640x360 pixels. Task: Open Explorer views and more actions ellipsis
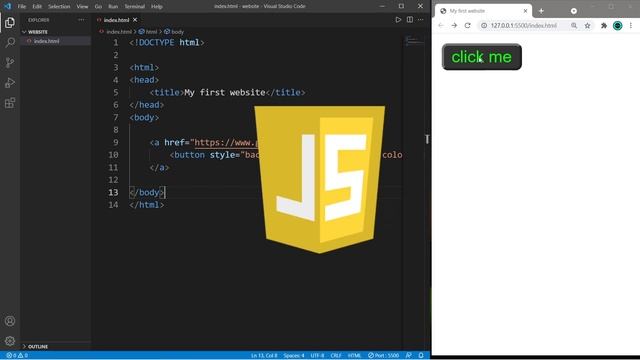(x=82, y=20)
